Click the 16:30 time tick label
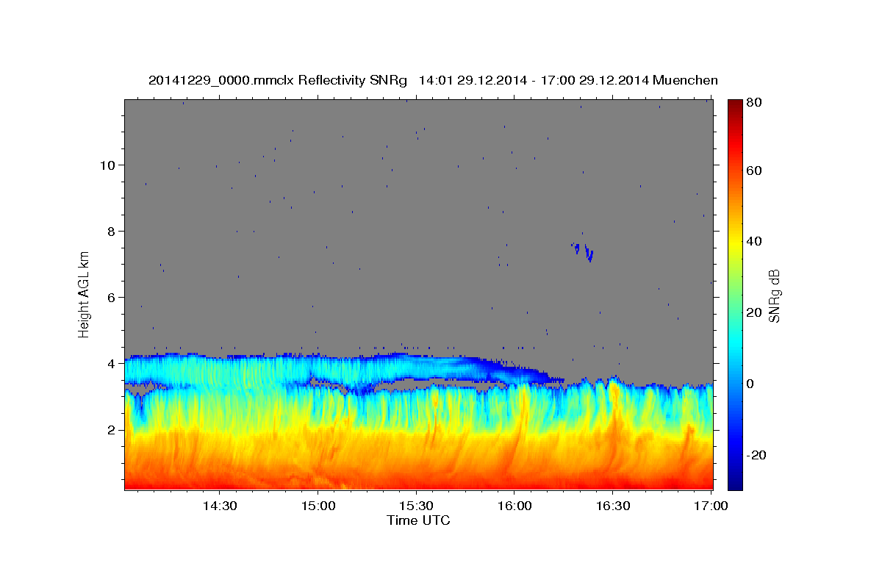This screenshot has height=588, width=882. (613, 506)
